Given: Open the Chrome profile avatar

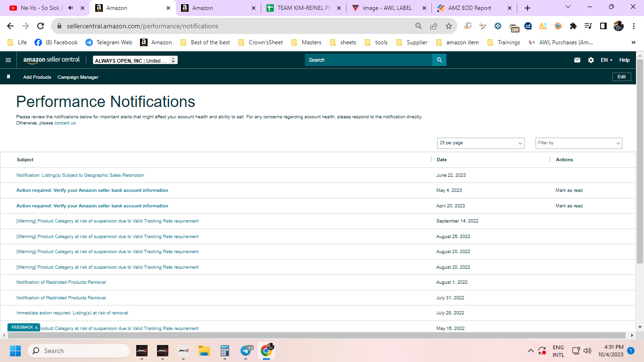Looking at the screenshot, I should pyautogui.click(x=619, y=26).
